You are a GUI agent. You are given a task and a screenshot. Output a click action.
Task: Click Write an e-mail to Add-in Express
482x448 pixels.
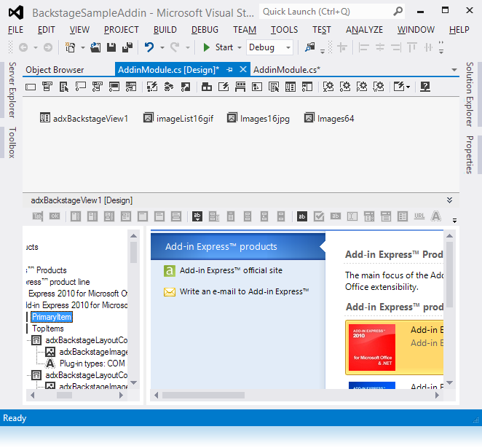click(244, 291)
